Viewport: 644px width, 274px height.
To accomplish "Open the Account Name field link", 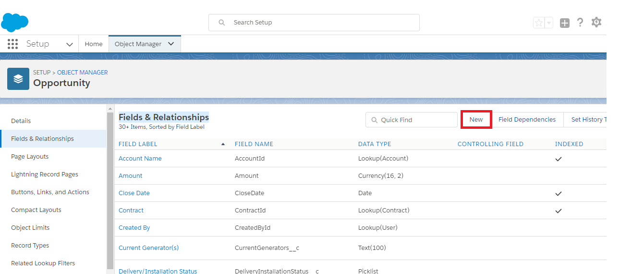I will click(x=140, y=159).
